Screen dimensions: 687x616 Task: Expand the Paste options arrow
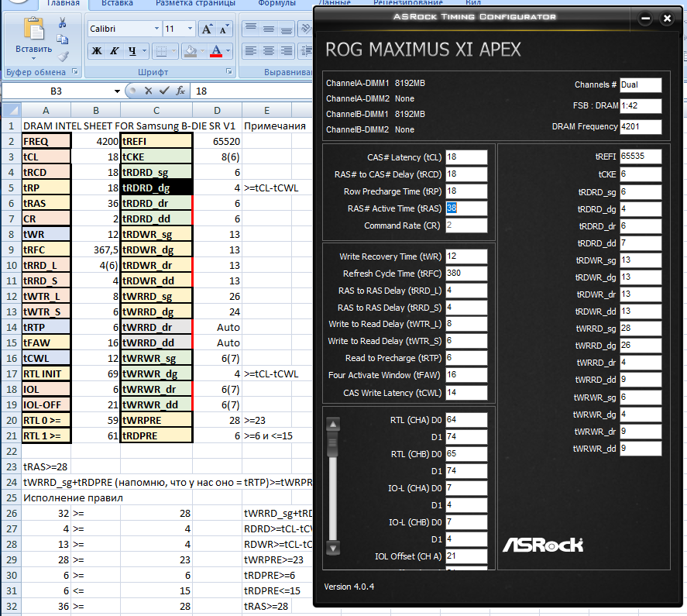[34, 58]
